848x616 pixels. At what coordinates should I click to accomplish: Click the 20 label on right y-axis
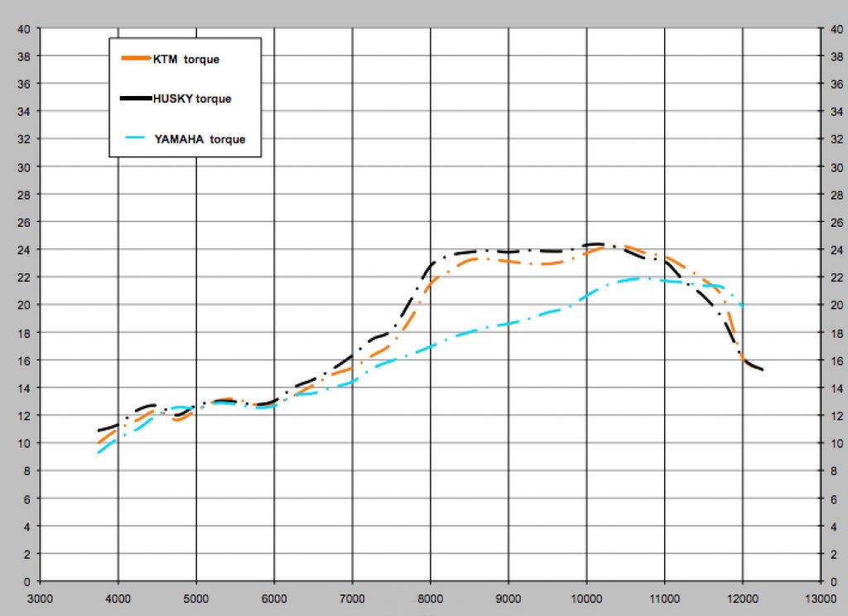(x=835, y=305)
